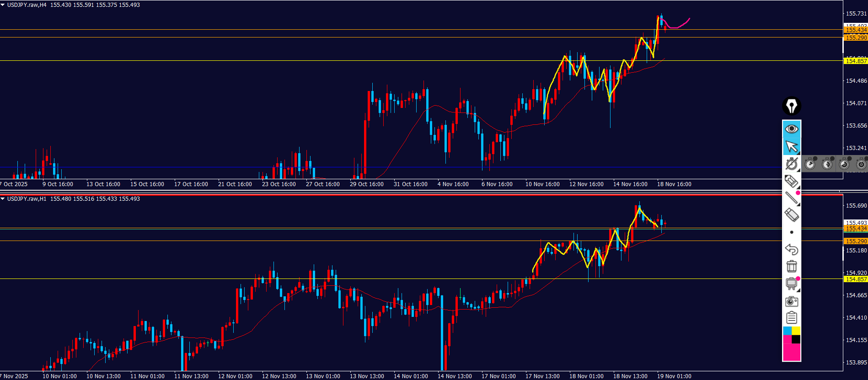Screen dimensions: 868x380
Task: Select the straight line tool
Action: click(791, 198)
